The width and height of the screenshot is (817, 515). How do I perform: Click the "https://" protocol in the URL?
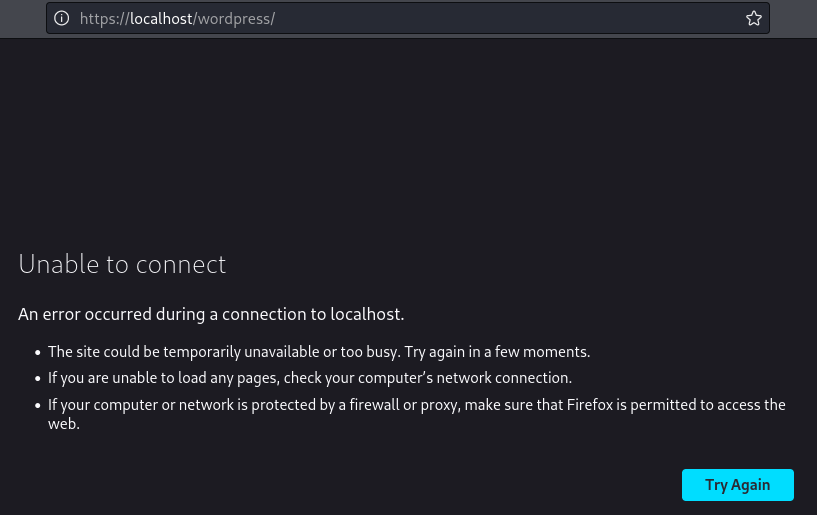[104, 19]
